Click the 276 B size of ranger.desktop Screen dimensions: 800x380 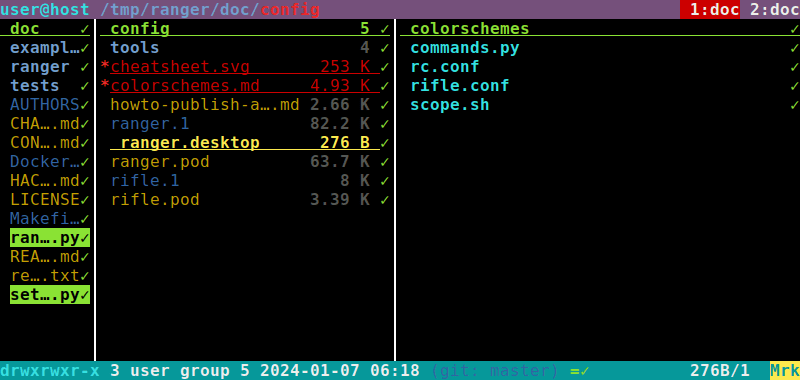[x=345, y=142]
